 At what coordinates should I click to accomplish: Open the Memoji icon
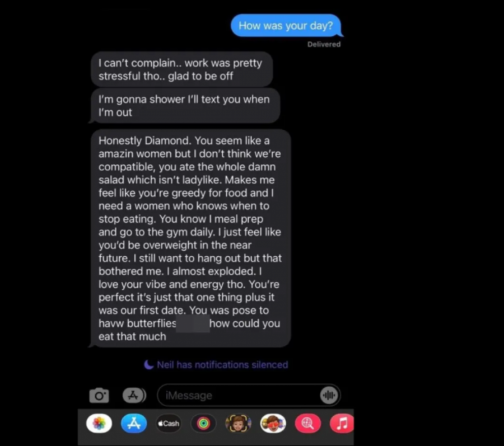[x=238, y=424]
